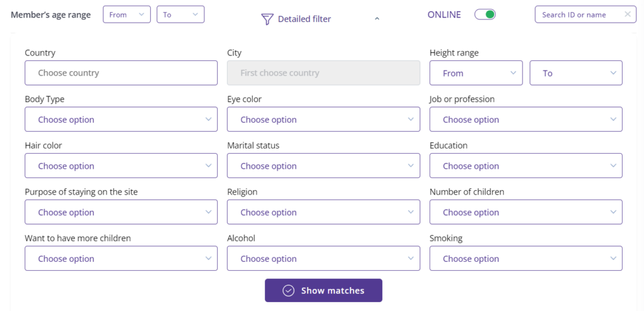This screenshot has height=311, width=644.
Task: Open the Eye color dropdown
Action: coord(323,120)
